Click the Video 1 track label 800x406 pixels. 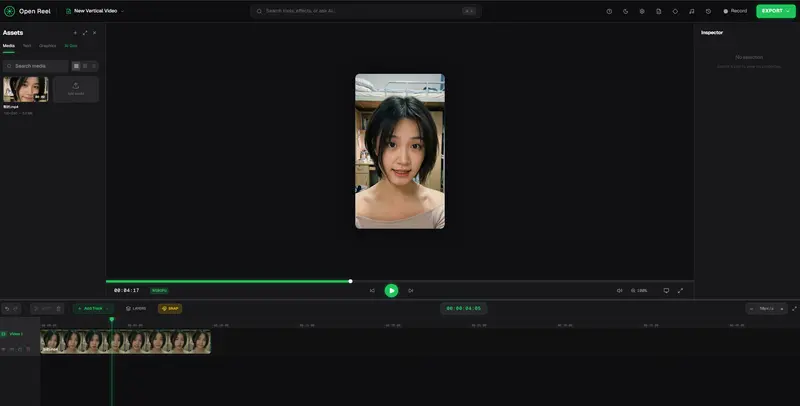point(16,334)
